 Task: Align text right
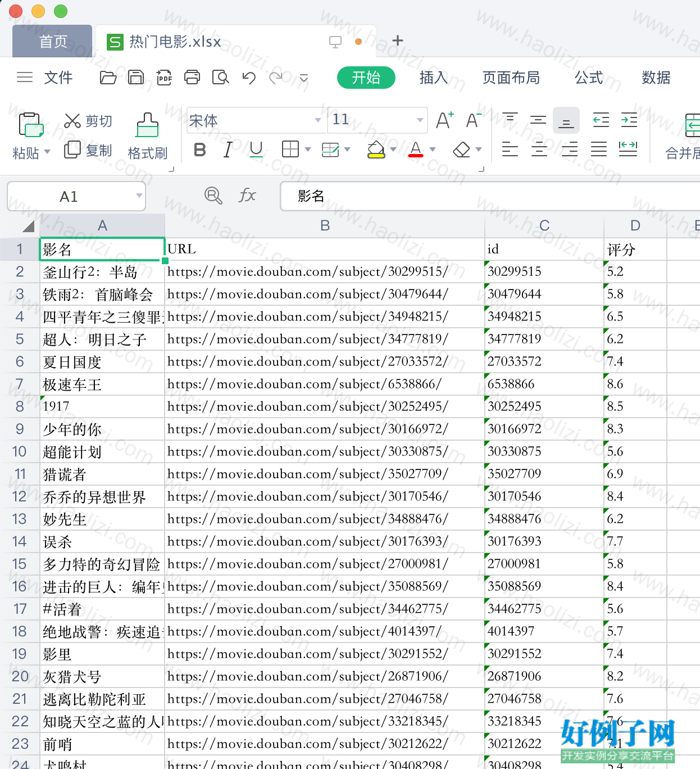coord(569,150)
